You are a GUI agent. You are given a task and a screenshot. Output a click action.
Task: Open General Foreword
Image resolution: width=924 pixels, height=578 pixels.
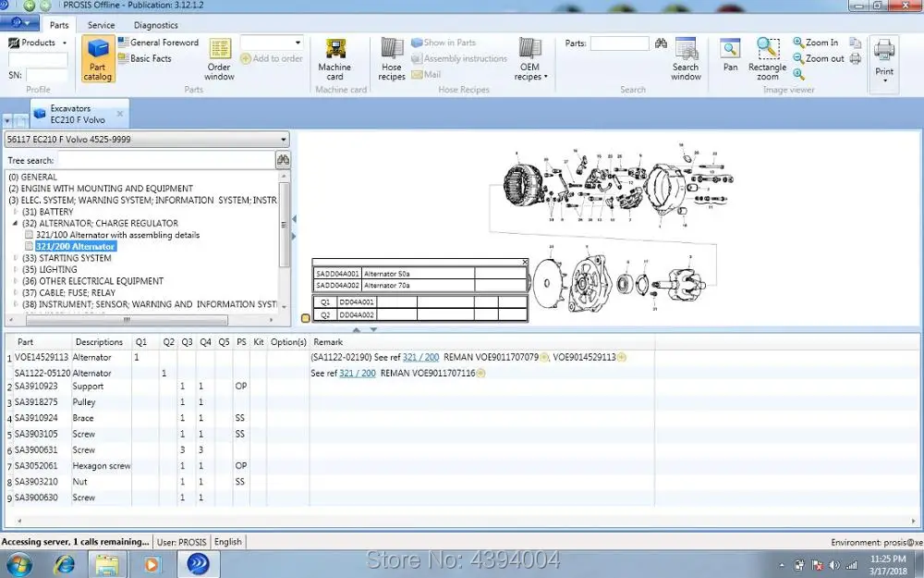point(159,43)
